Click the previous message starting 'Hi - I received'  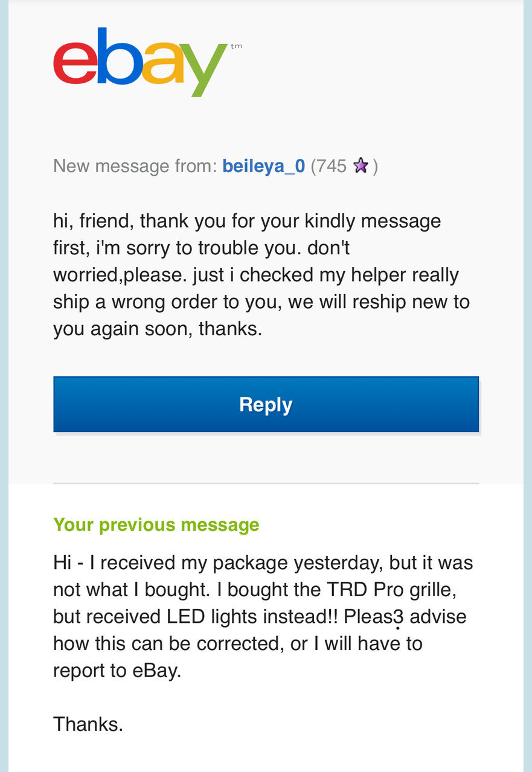(x=263, y=616)
